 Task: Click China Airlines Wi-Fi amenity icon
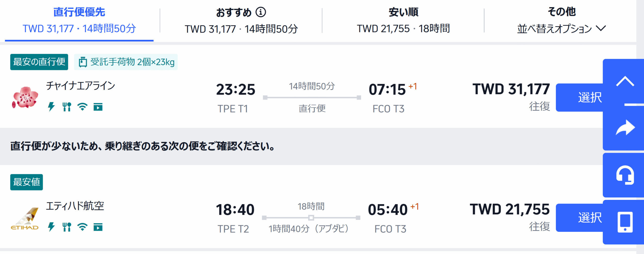(x=82, y=107)
